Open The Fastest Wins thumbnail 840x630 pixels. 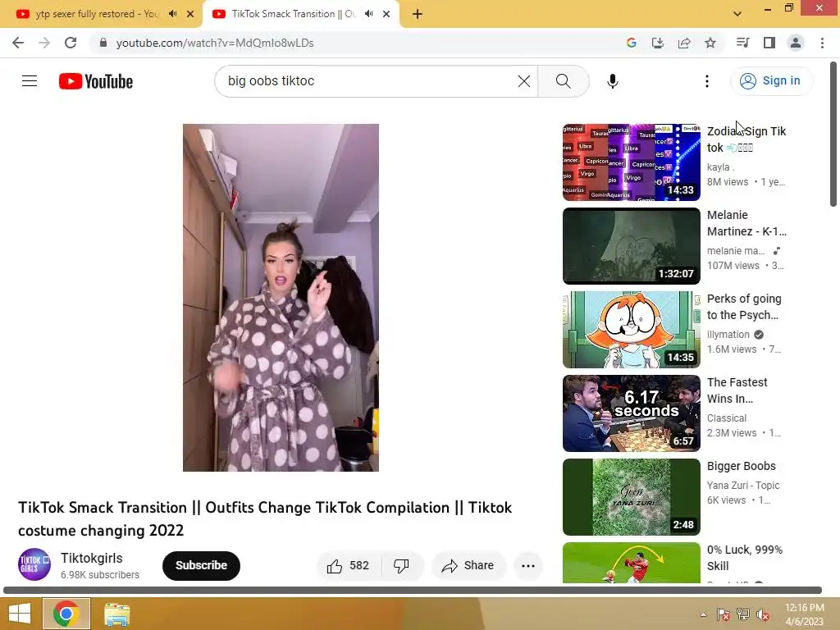click(631, 413)
